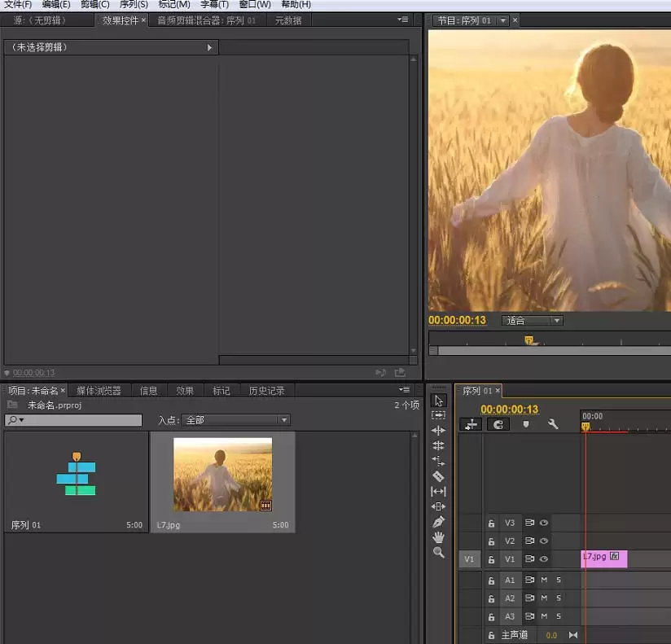Viewport: 671px width, 644px height.
Task: Toggle lock on track V3
Action: [491, 524]
